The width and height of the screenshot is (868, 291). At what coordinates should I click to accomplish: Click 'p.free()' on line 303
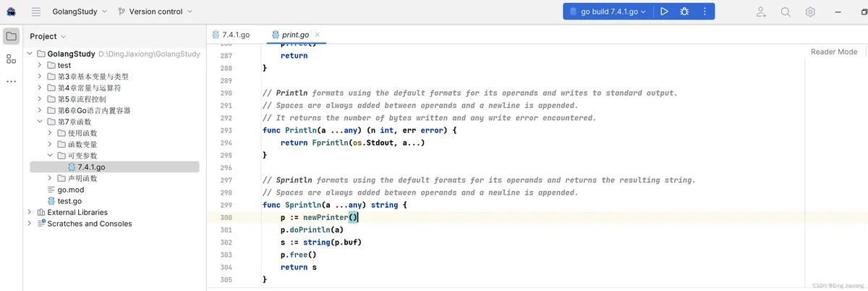299,255
